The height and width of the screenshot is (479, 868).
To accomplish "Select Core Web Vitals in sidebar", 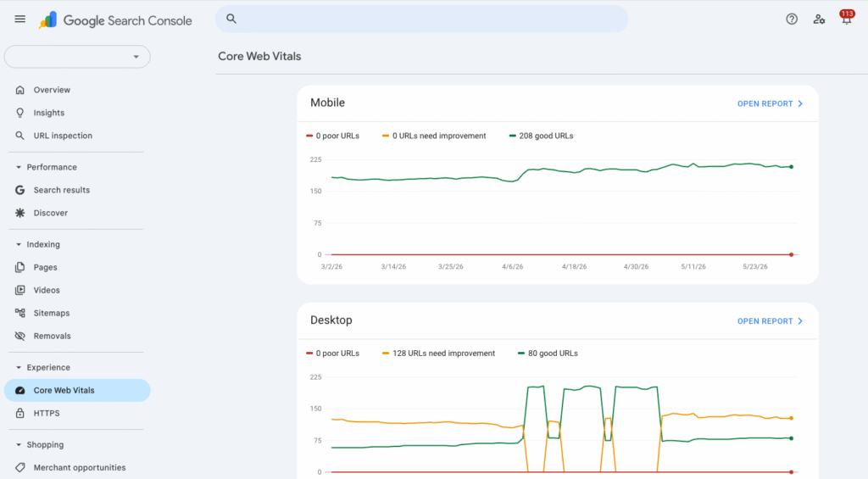I will (x=77, y=390).
